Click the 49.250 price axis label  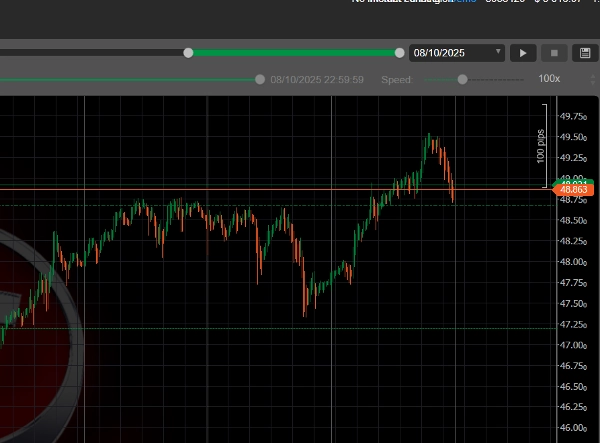(x=573, y=158)
